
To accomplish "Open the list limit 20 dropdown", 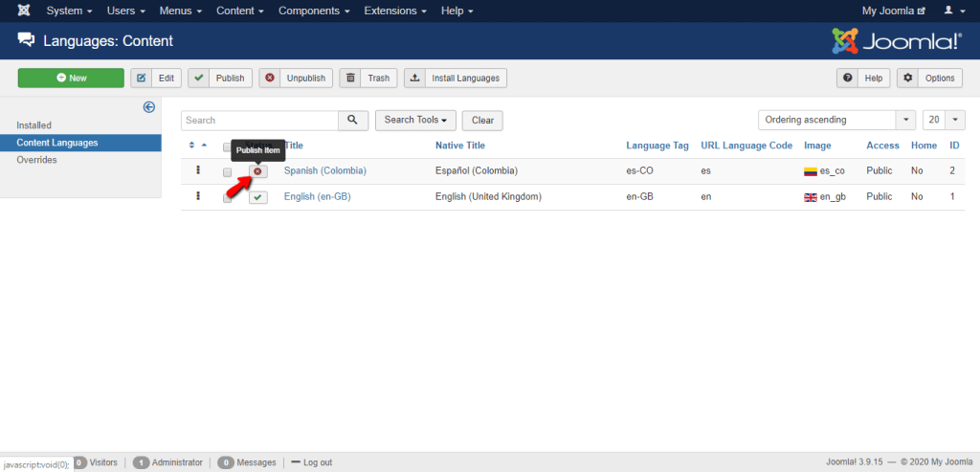I will (944, 121).
